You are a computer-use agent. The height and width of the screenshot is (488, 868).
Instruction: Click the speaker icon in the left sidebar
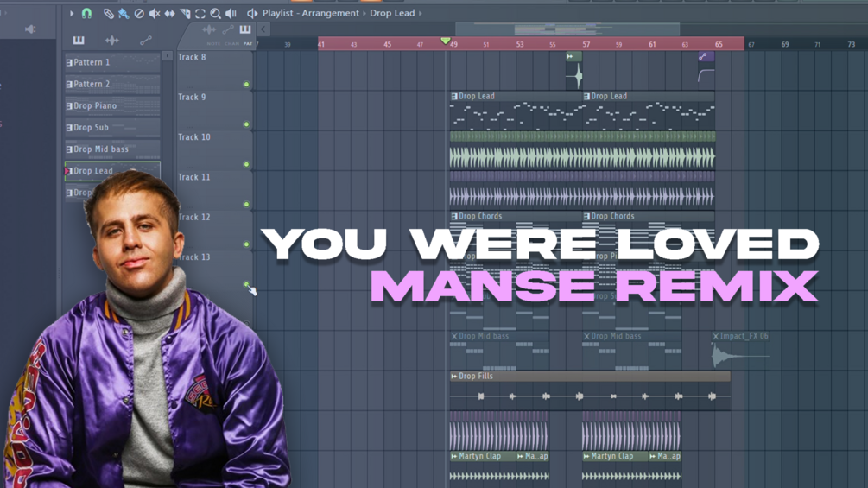point(30,29)
